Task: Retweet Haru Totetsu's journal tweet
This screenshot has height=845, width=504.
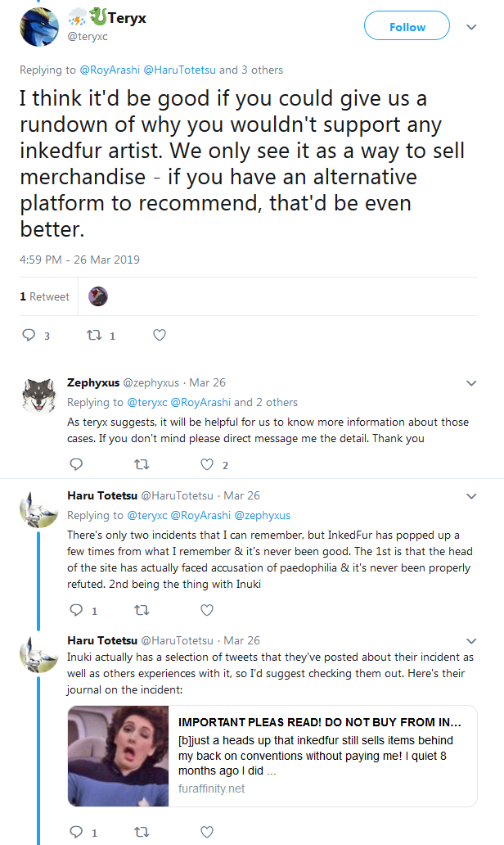Action: click(x=142, y=832)
